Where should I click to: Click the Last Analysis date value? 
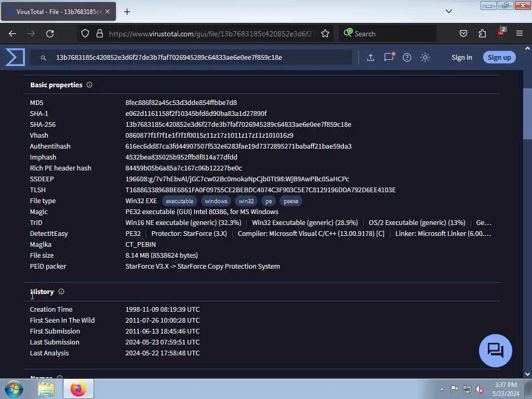(x=162, y=353)
